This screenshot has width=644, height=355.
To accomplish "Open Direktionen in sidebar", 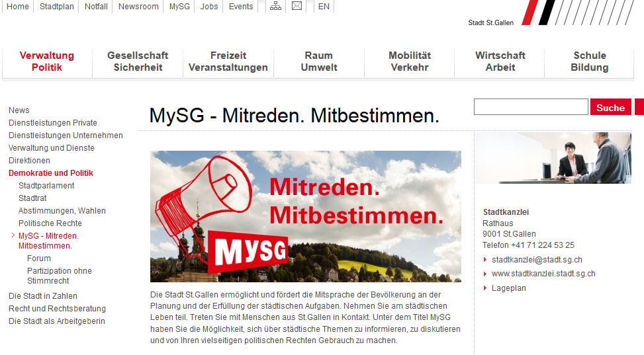I will point(29,161).
